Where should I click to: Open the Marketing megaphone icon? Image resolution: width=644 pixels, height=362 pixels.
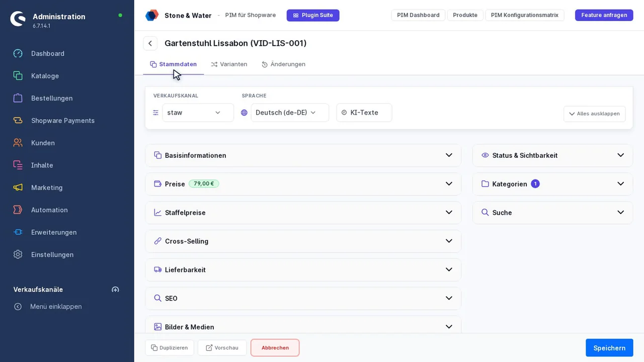(x=18, y=188)
